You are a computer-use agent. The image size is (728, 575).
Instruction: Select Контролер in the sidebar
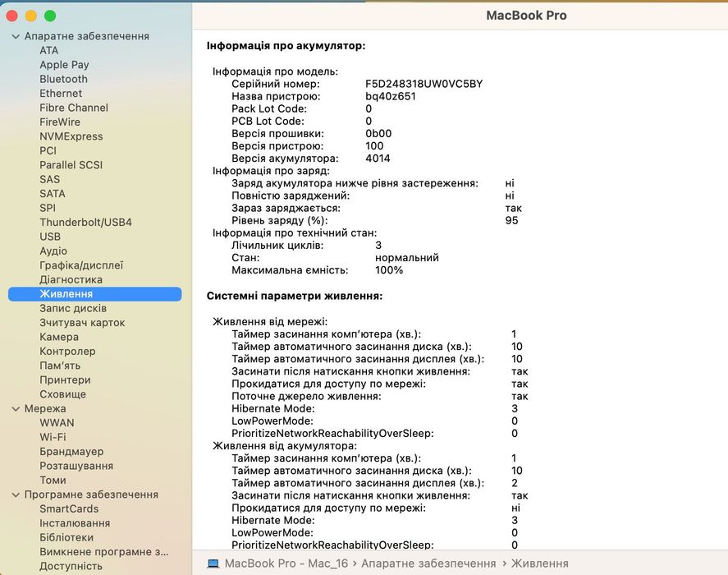click(67, 352)
